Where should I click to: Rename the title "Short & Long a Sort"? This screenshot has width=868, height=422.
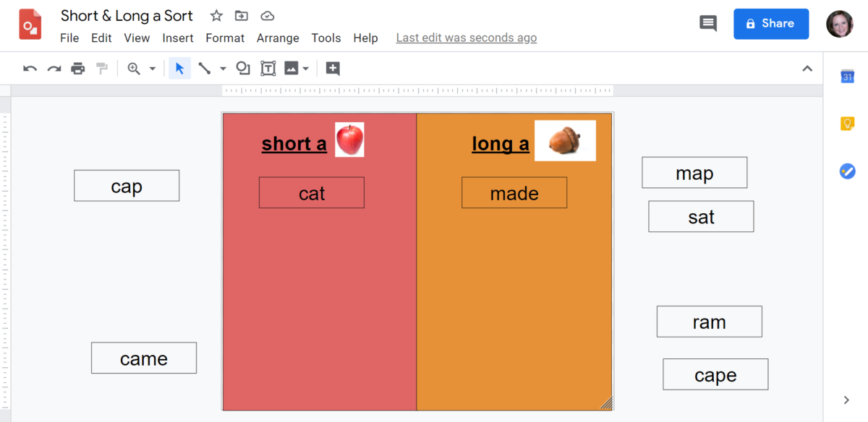point(127,16)
